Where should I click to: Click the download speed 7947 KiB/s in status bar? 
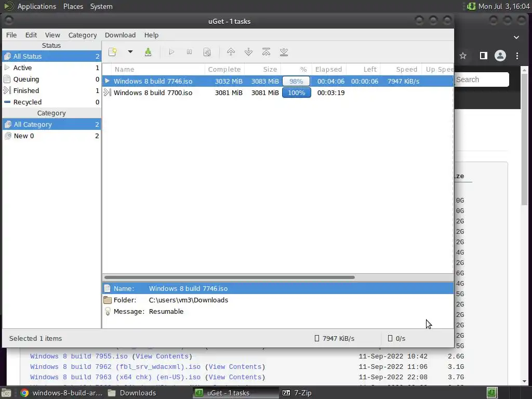tap(335, 338)
